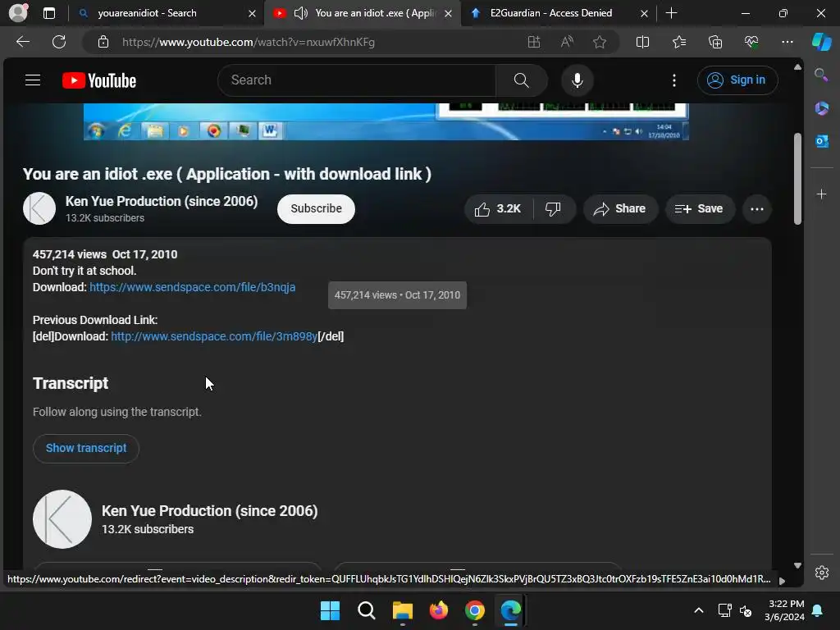
Task: Close the youareanidiot Search tab
Action: point(252,13)
